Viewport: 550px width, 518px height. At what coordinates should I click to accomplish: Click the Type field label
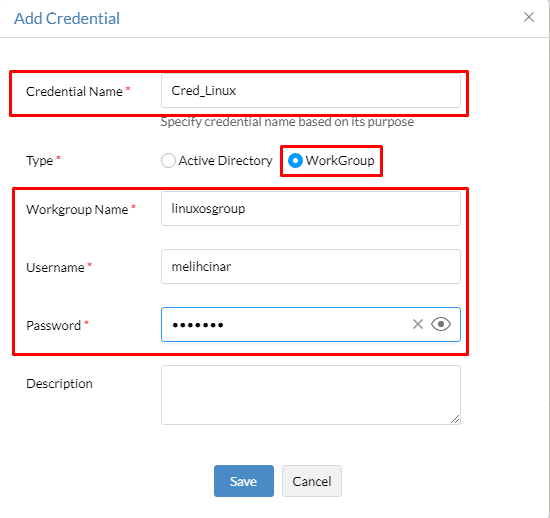click(x=40, y=161)
